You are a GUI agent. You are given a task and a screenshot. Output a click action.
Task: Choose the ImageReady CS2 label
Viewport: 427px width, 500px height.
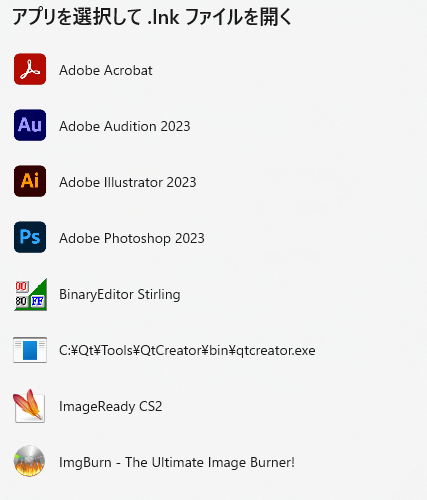(111, 406)
